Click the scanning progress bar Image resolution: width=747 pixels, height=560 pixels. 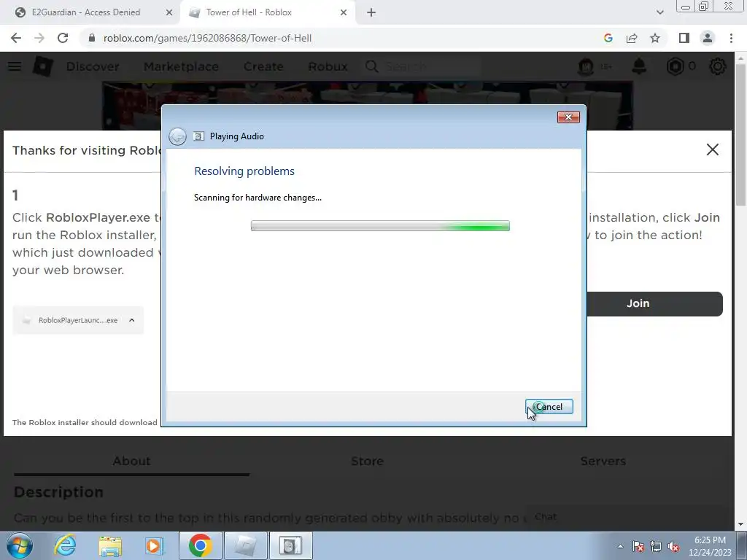[x=380, y=226]
